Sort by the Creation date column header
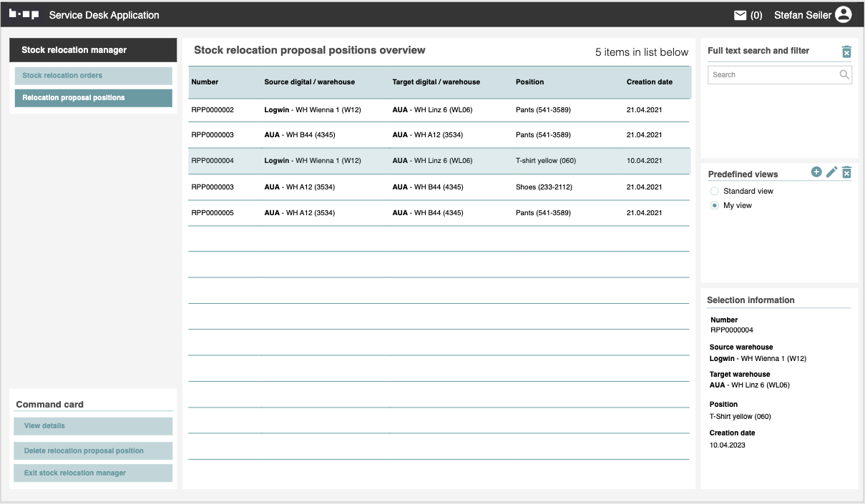 [x=649, y=82]
